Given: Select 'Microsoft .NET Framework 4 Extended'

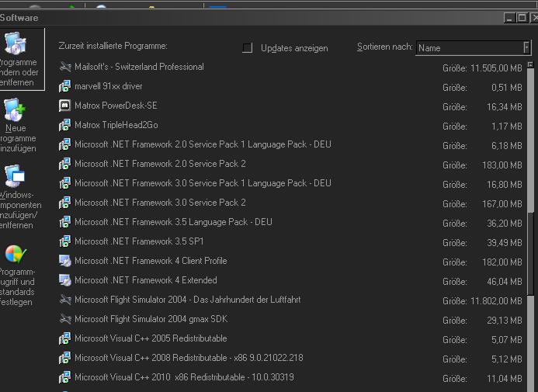Looking at the screenshot, I should [146, 280].
